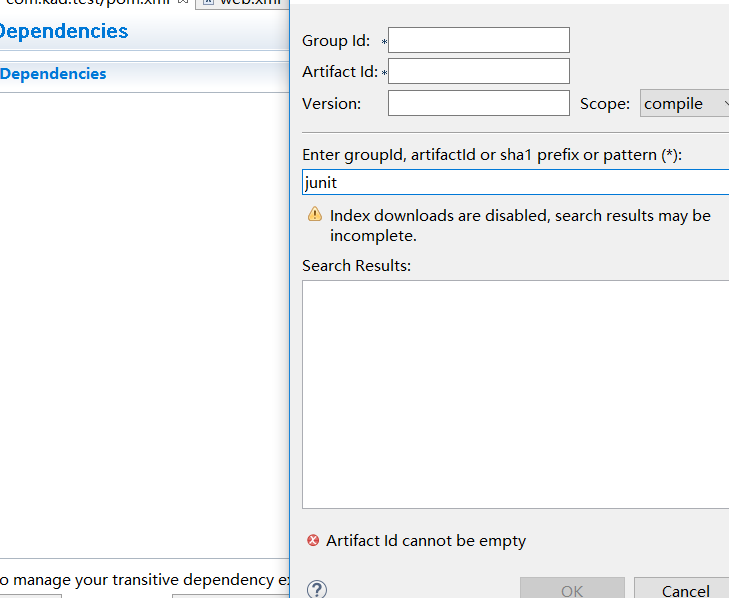729x598 pixels.
Task: Click the Search Results list box
Action: click(x=516, y=394)
